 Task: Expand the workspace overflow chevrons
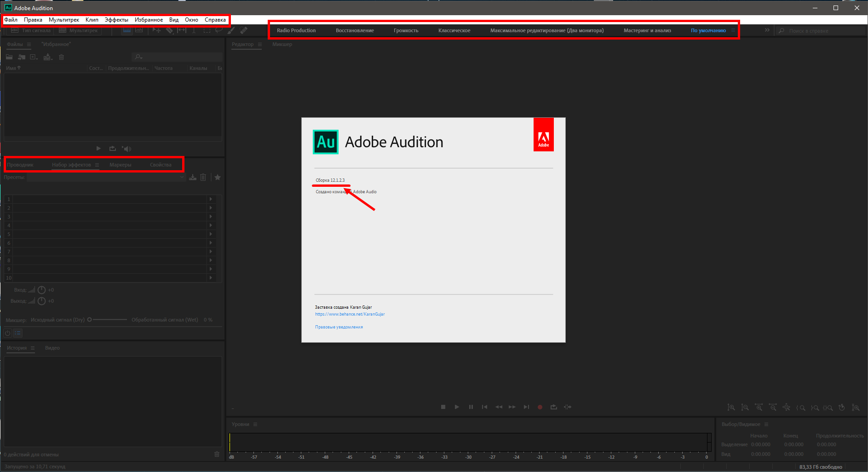(x=767, y=30)
